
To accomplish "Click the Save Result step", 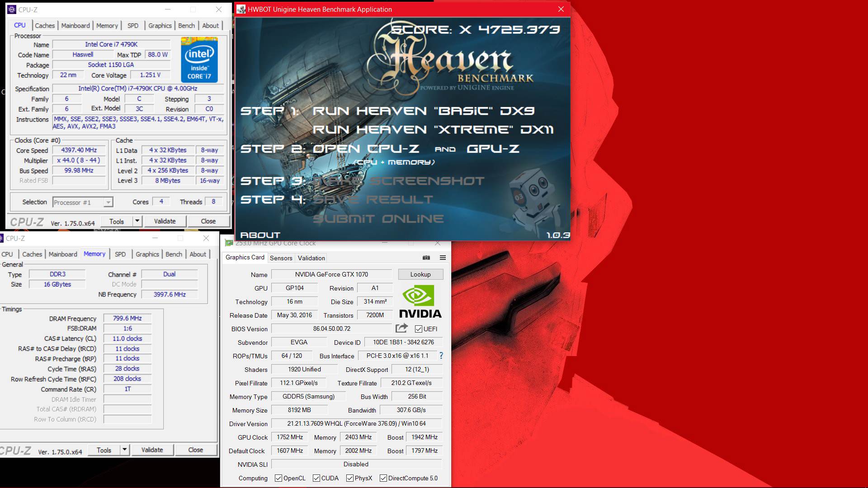I will coord(373,199).
